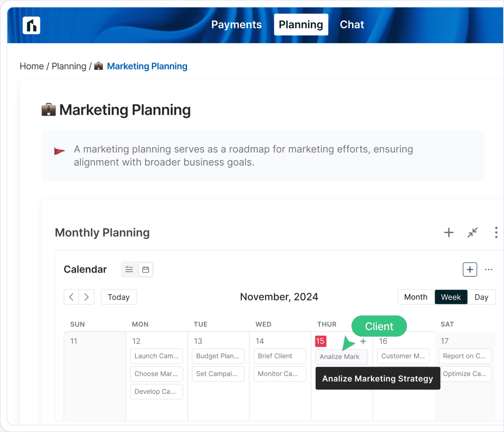Click the red flag icon in the description callout

point(60,152)
